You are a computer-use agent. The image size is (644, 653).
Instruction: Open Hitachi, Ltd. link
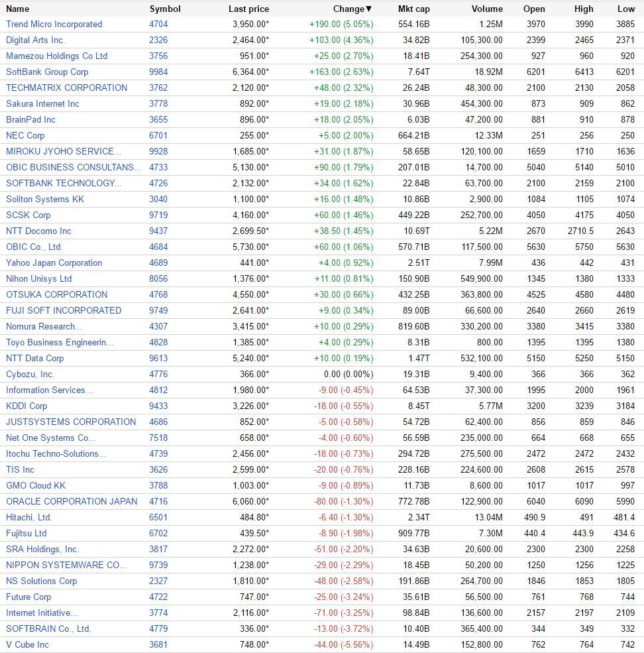[28, 517]
